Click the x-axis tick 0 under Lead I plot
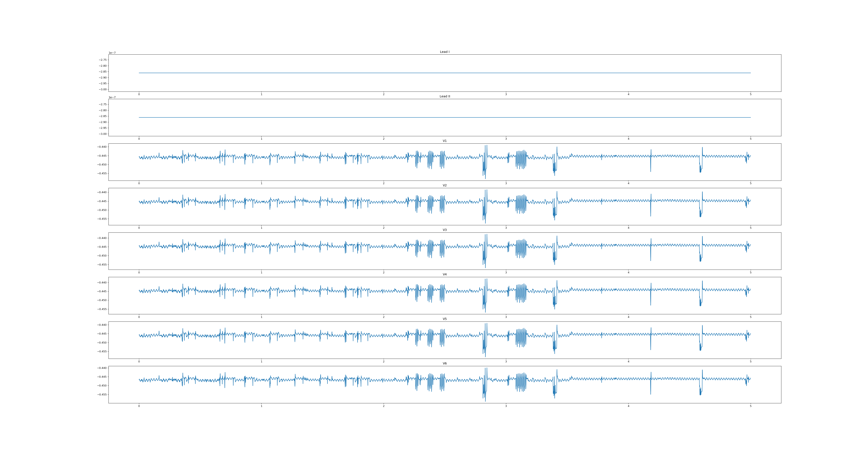Screen dimensions: 868x453 [139, 94]
